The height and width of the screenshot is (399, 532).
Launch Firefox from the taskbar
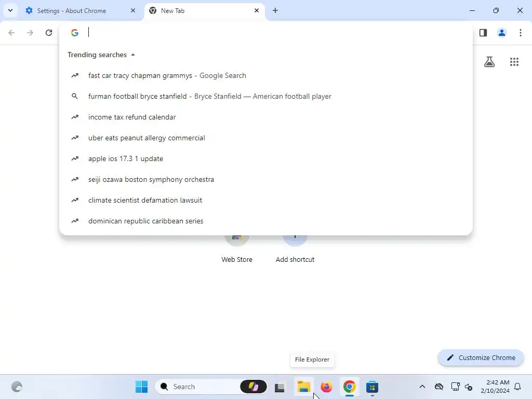(326, 387)
